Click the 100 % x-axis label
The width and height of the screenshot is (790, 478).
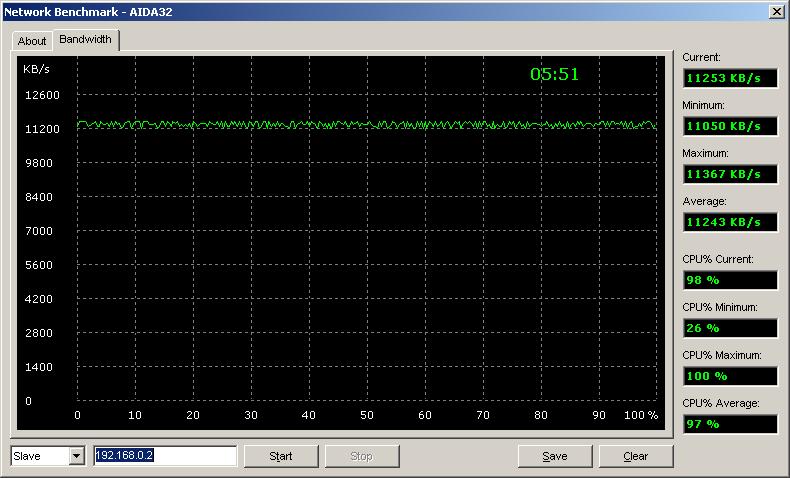pos(641,415)
